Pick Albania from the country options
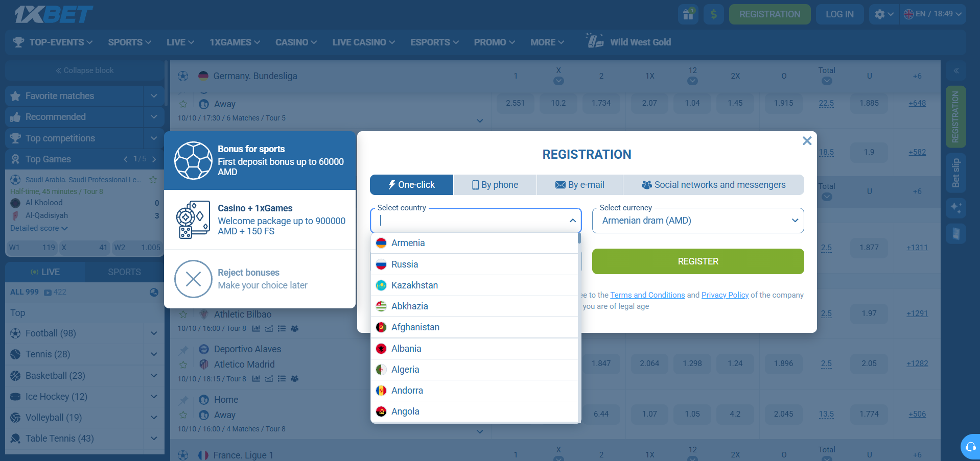 474,349
